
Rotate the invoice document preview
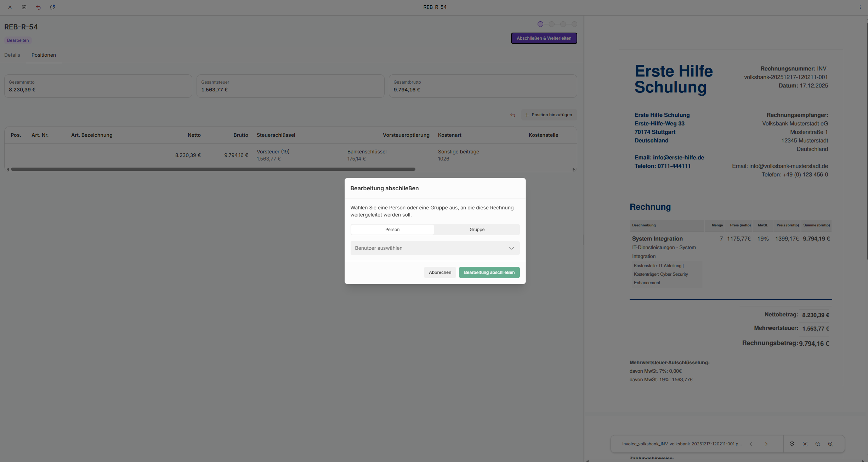[x=792, y=444]
